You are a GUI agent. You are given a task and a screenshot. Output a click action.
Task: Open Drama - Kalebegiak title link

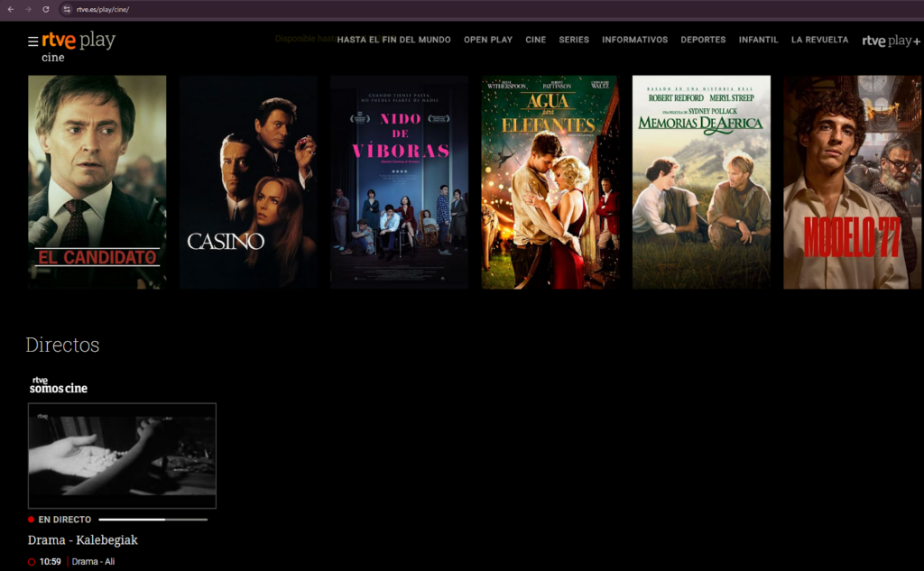point(82,539)
